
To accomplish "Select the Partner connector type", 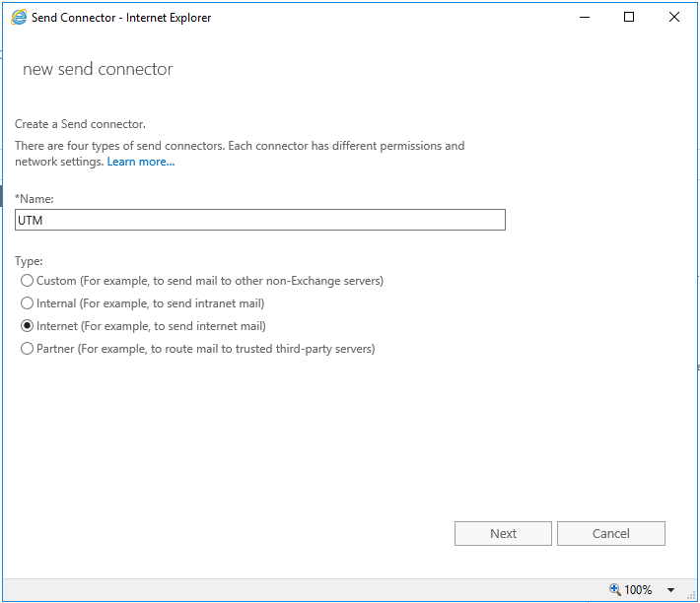I will click(x=28, y=349).
